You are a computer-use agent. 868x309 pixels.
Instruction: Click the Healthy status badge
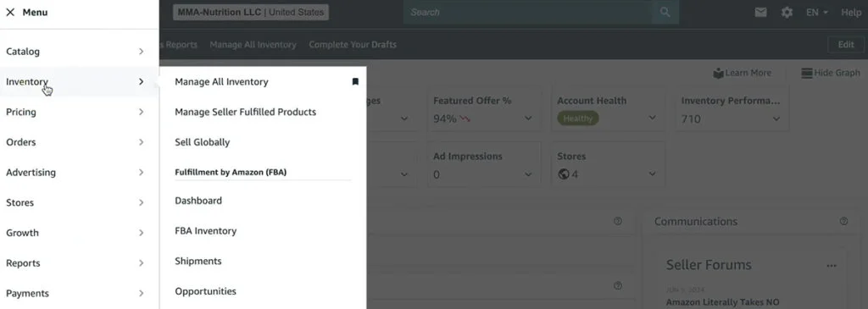[578, 119]
